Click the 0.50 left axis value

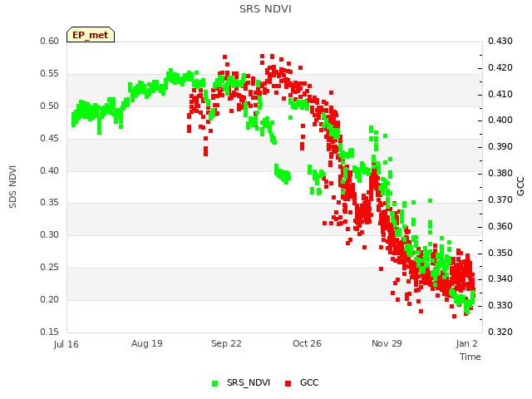tap(50, 106)
